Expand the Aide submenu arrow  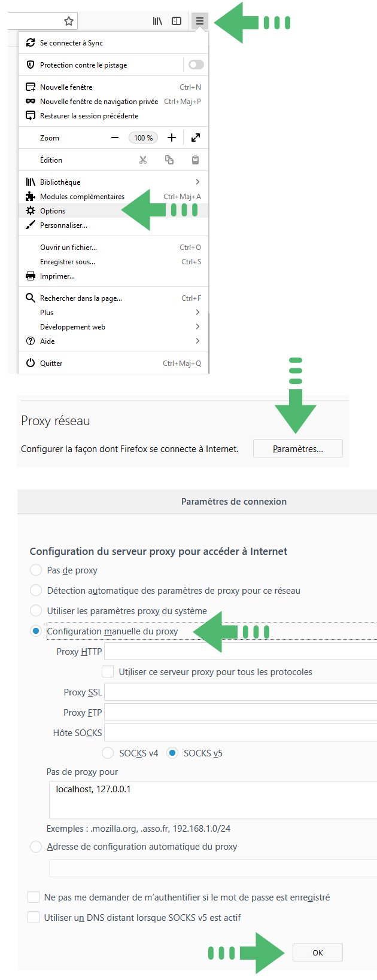click(x=197, y=341)
